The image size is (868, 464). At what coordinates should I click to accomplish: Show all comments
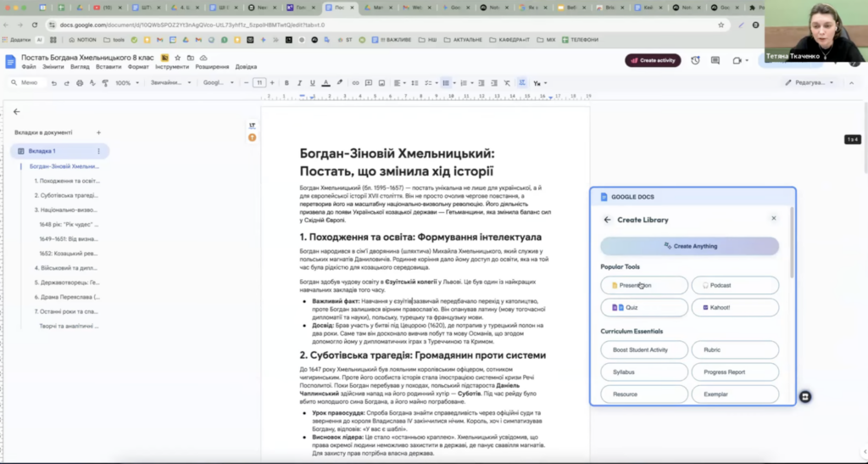715,60
